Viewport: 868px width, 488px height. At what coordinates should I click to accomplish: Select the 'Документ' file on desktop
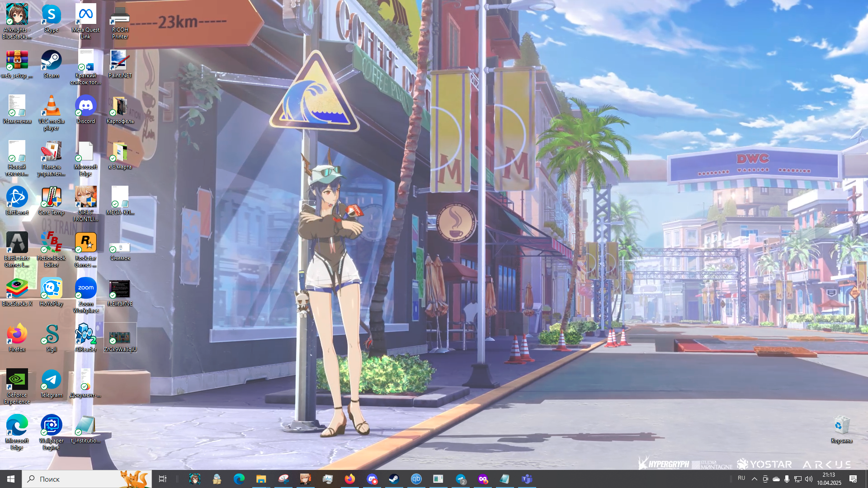pyautogui.click(x=86, y=383)
